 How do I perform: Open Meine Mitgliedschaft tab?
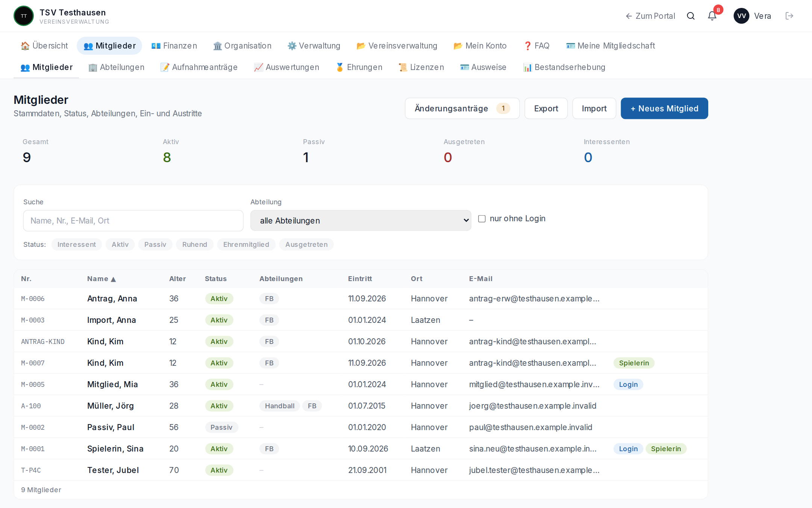(611, 46)
